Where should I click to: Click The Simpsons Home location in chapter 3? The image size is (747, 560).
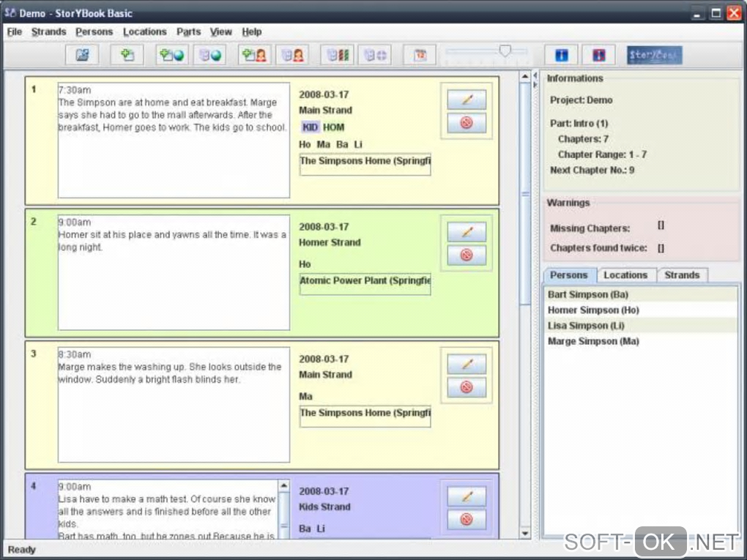(x=365, y=417)
